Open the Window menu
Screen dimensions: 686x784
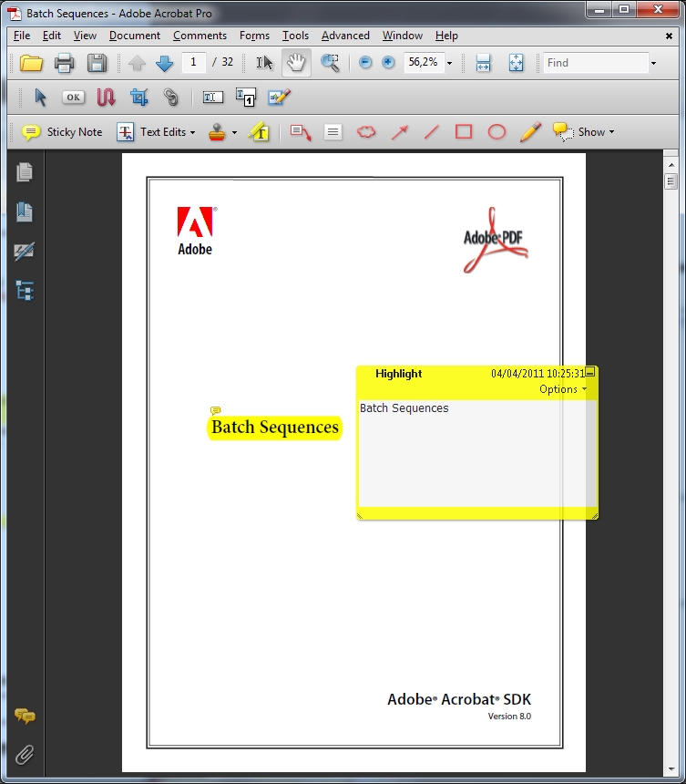[x=402, y=36]
